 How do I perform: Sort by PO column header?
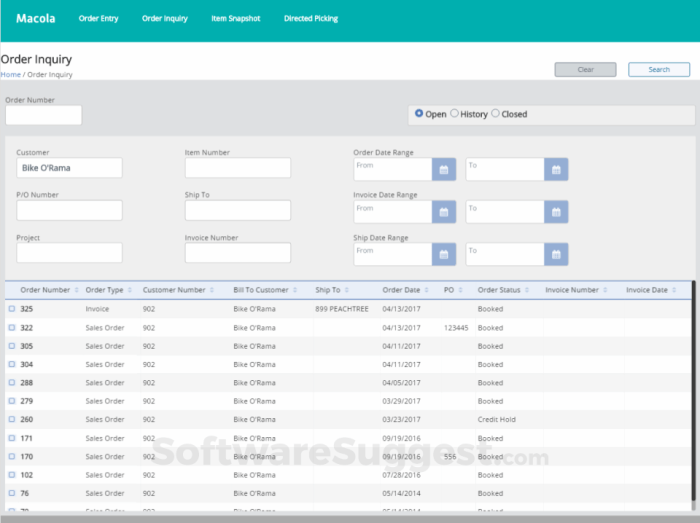pyautogui.click(x=453, y=290)
